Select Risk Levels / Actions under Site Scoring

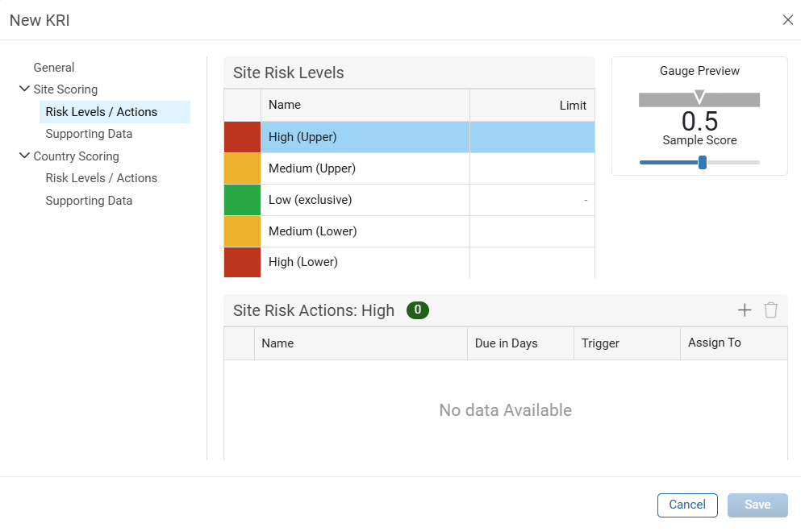115,112
